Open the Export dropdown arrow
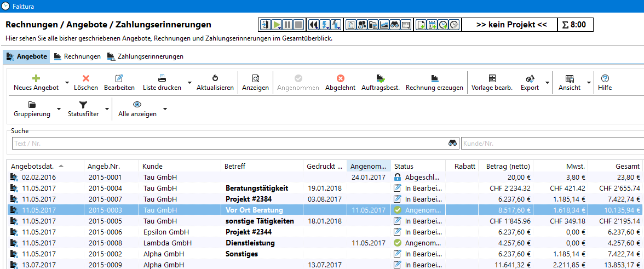644x269 pixels. (x=547, y=83)
